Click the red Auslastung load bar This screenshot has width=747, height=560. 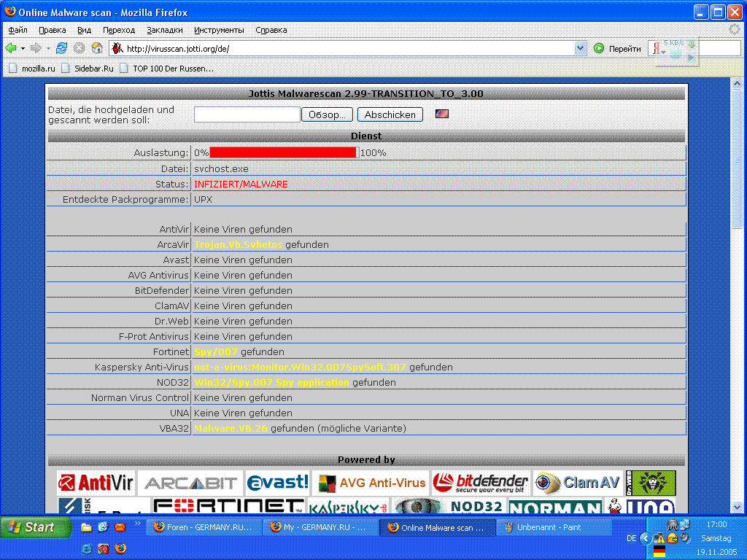pyautogui.click(x=283, y=152)
